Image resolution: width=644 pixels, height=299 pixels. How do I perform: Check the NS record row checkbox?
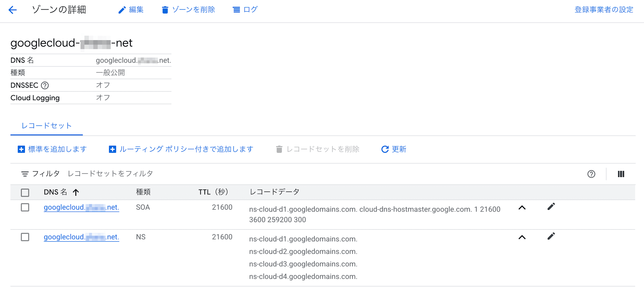coord(25,237)
